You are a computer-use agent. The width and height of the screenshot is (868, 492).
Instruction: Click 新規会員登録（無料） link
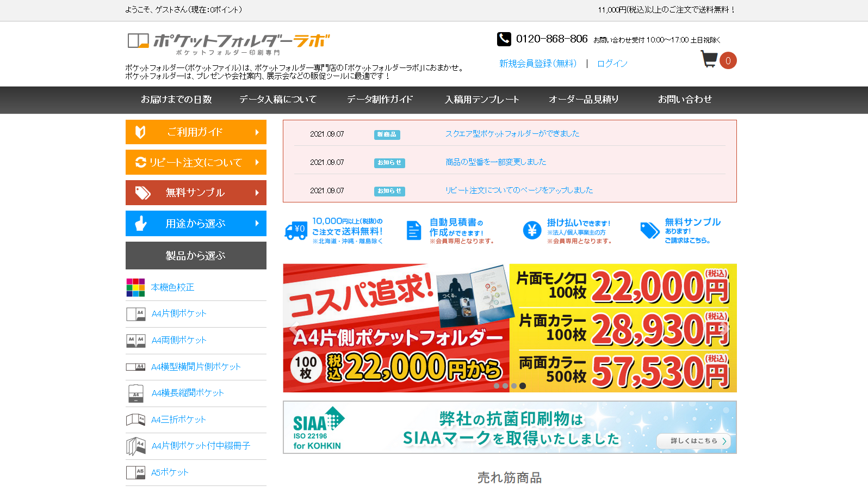[538, 64]
